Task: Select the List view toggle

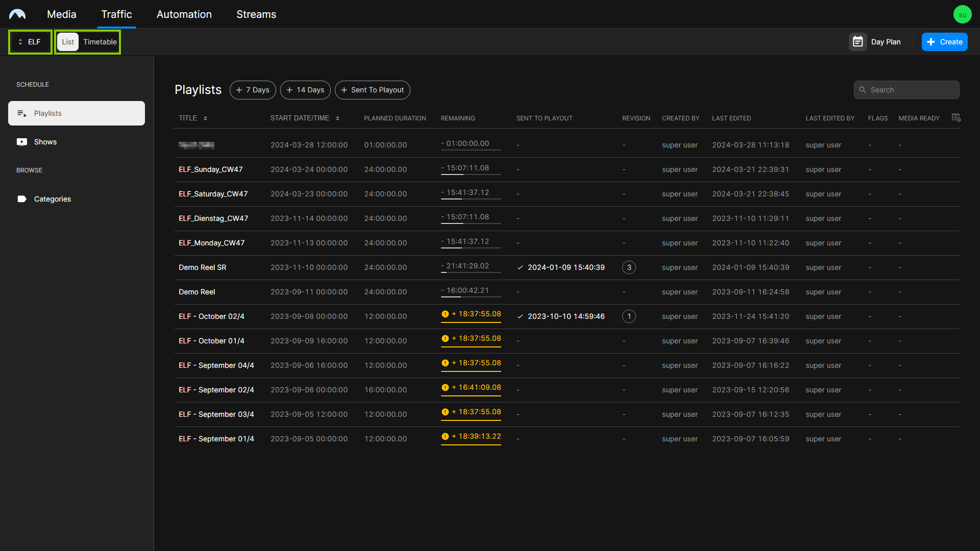Action: [67, 42]
